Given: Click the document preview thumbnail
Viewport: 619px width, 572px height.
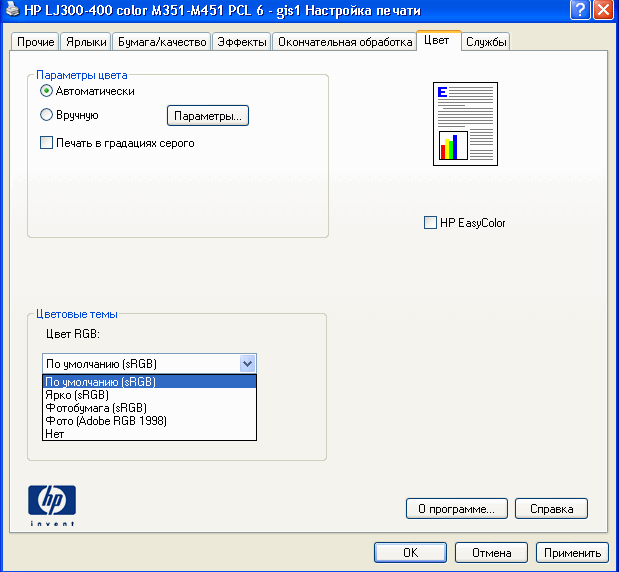Looking at the screenshot, I should point(465,124).
